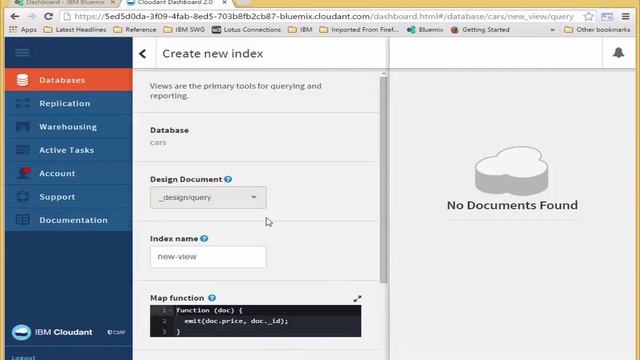This screenshot has width=640, height=360.
Task: Show help for Index name field
Action: coord(204,239)
